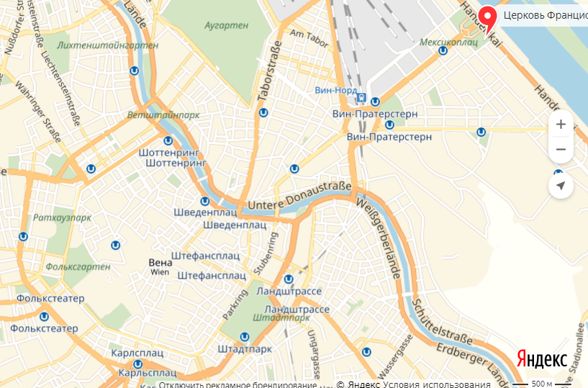
Task: Click the Мексикоплац metro station icon
Action: point(443,50)
